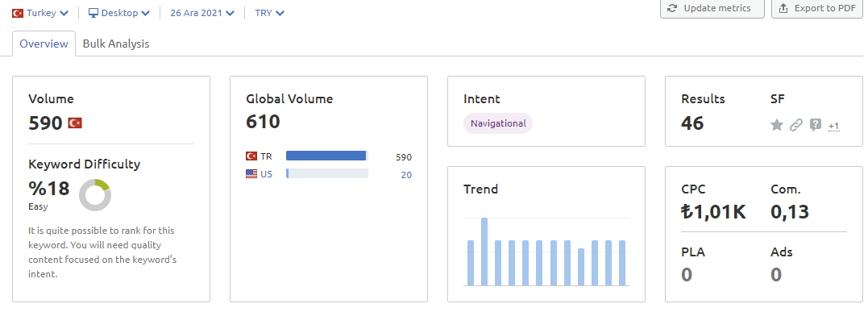Viewport: 868px width, 312px height.
Task: Switch to the Bulk Analysis tab
Action: coord(116,44)
